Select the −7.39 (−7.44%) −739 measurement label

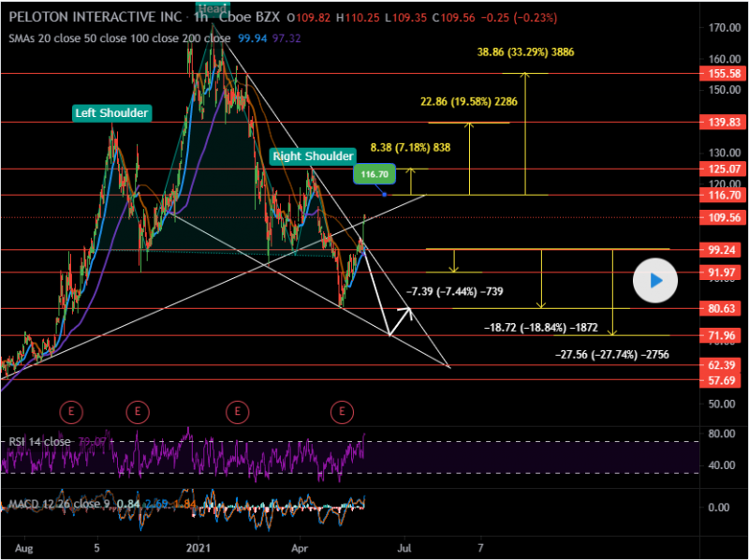tap(454, 291)
